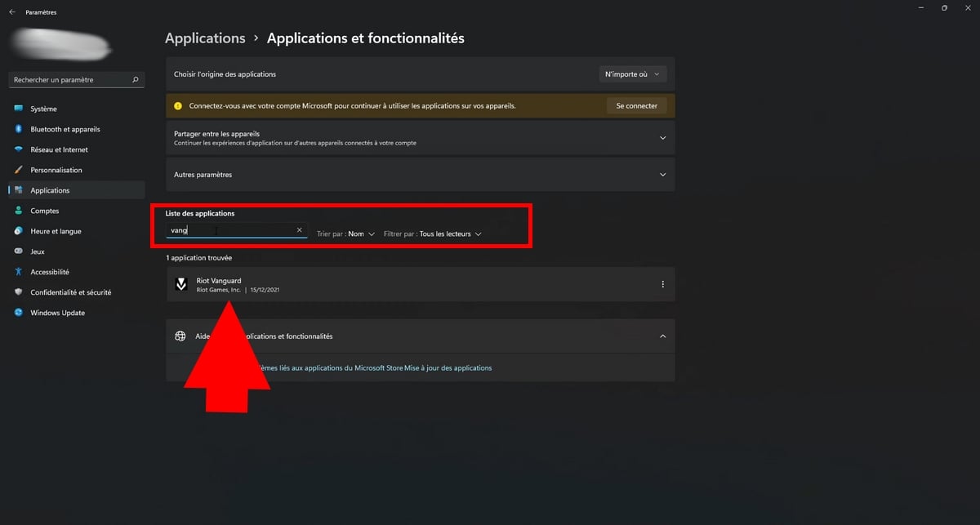Viewport: 980px width, 525px height.
Task: Click the Applications breadcrumb link
Action: [205, 38]
